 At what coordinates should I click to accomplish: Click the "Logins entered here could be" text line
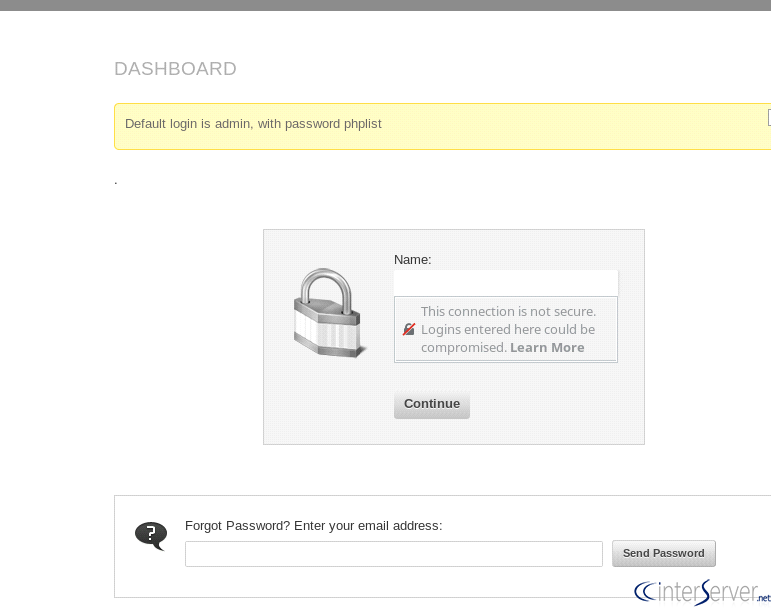point(508,329)
